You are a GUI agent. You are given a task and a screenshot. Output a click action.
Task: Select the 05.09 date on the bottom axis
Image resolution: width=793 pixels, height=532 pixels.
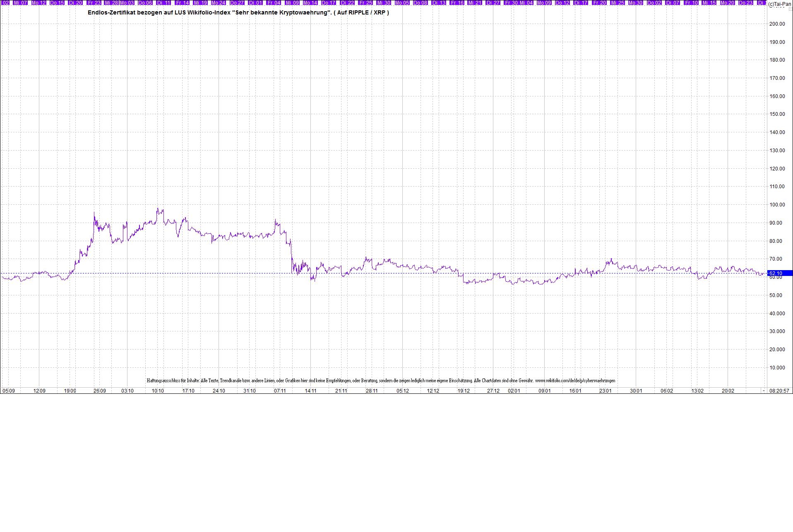pos(9,391)
